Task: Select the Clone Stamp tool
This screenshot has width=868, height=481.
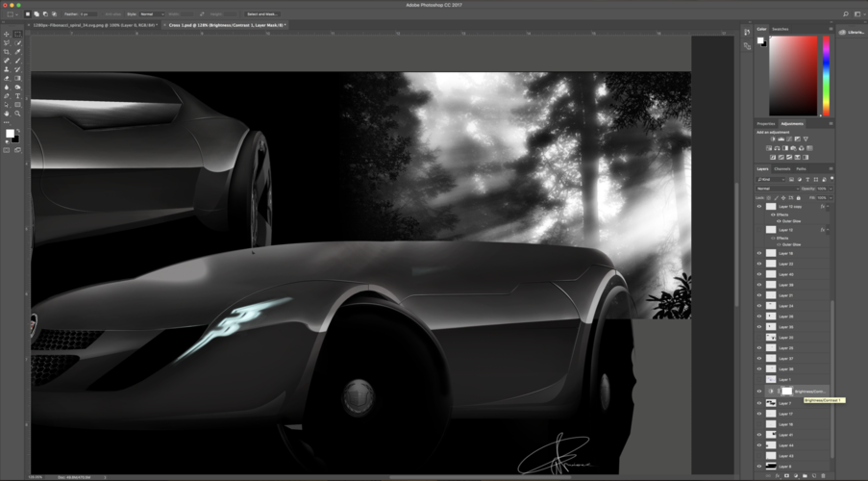Action: click(7, 69)
